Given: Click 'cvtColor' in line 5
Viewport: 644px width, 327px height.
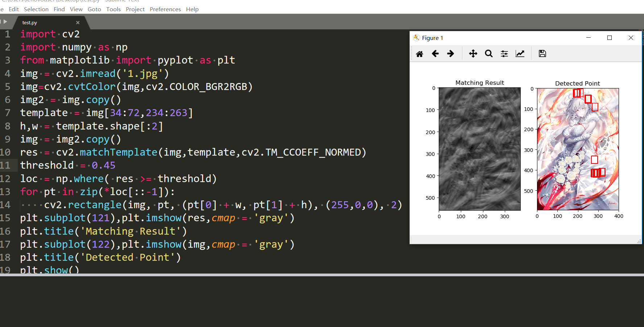Looking at the screenshot, I should pyautogui.click(x=92, y=87).
